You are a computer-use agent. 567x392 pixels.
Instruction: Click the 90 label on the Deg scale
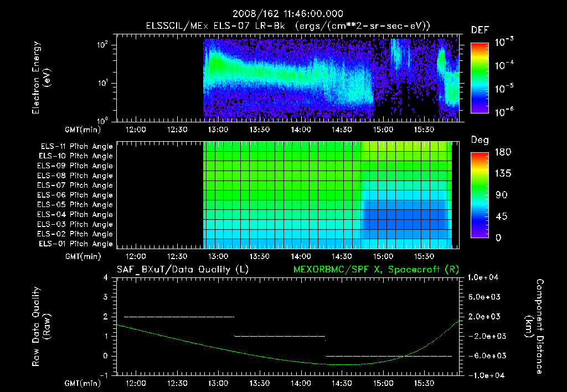[x=501, y=195]
